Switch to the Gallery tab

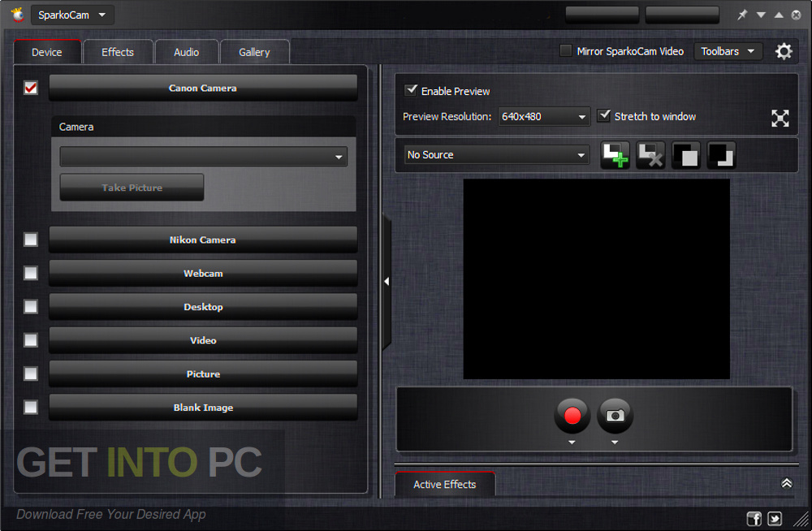[254, 52]
